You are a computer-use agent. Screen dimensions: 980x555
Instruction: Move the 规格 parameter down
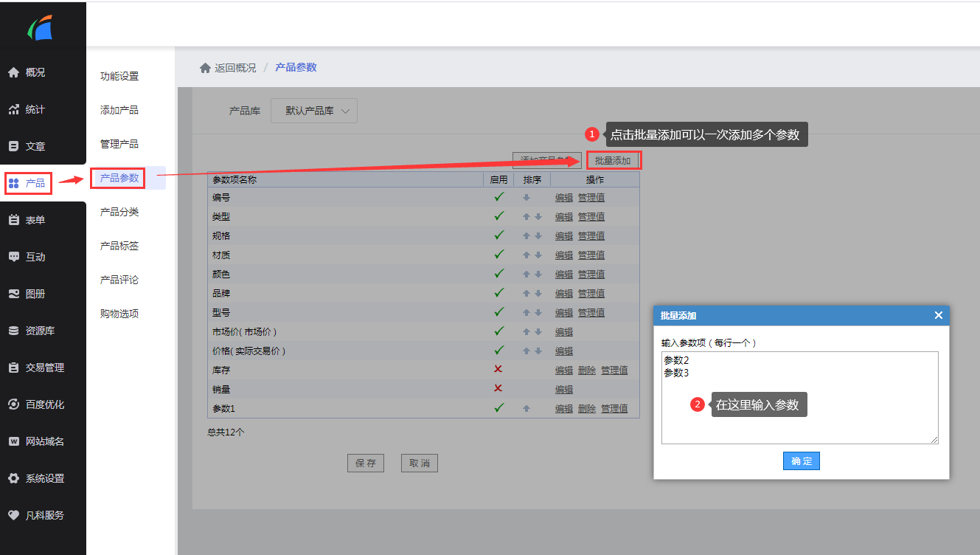click(x=538, y=236)
